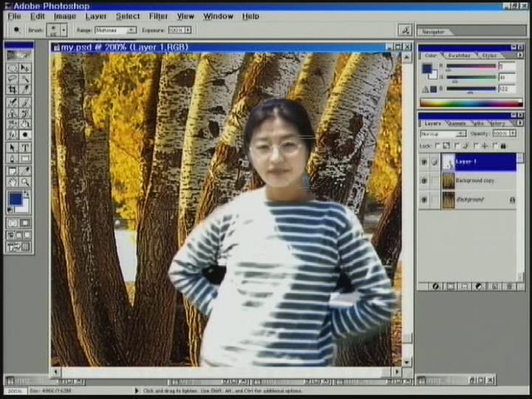Open status bar info triangle menu
This screenshot has height=399, width=532.
(x=137, y=391)
